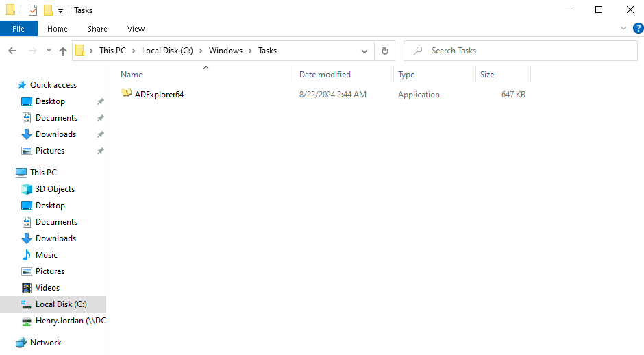Open Music under This PC

[x=47, y=255]
